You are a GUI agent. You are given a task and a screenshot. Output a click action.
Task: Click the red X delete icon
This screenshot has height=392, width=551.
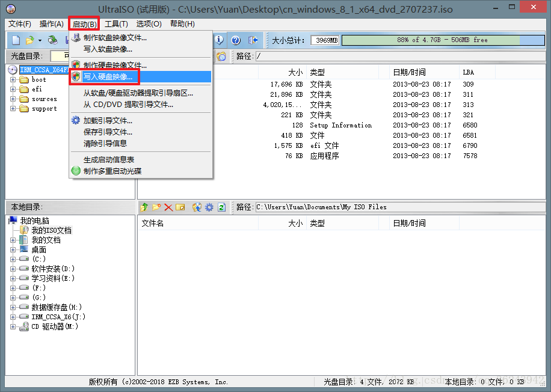tap(168, 207)
